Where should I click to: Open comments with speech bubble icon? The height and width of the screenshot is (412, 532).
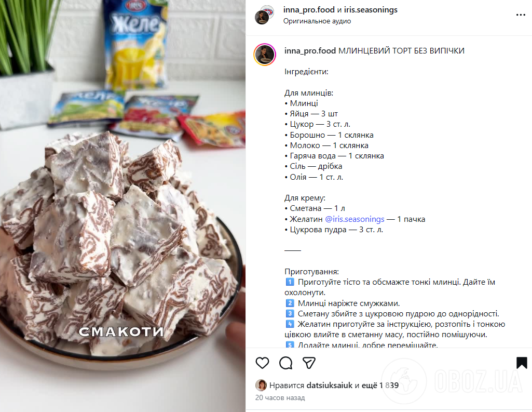(285, 363)
